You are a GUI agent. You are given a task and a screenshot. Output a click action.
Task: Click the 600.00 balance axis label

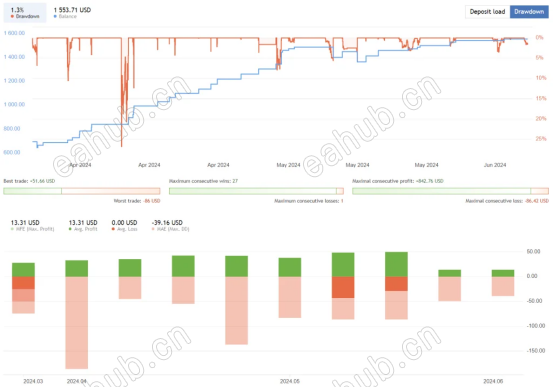point(12,152)
